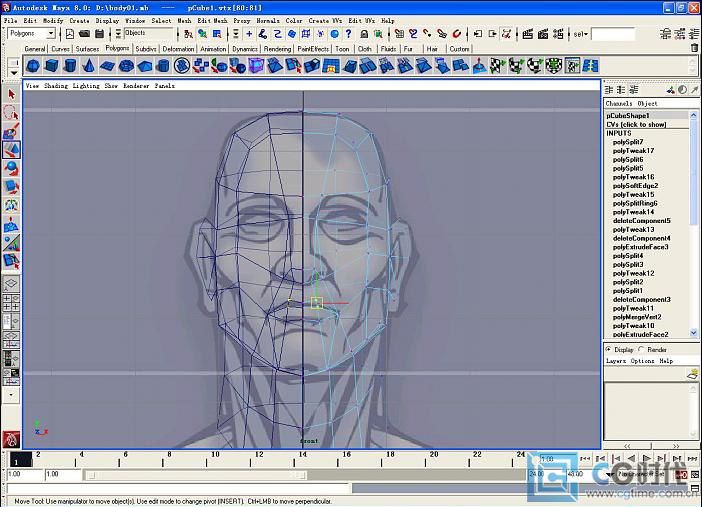Select the deleteComponent5 input node
This screenshot has height=507, width=702.
point(642,221)
